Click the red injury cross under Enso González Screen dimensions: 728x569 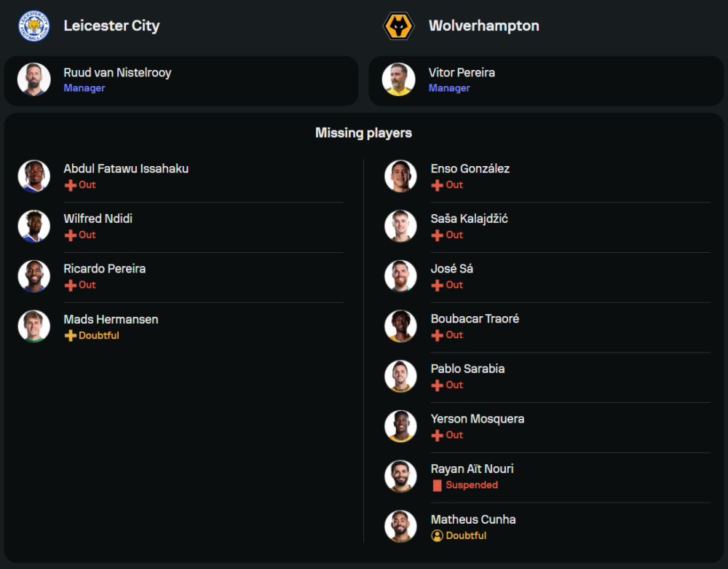(x=437, y=185)
